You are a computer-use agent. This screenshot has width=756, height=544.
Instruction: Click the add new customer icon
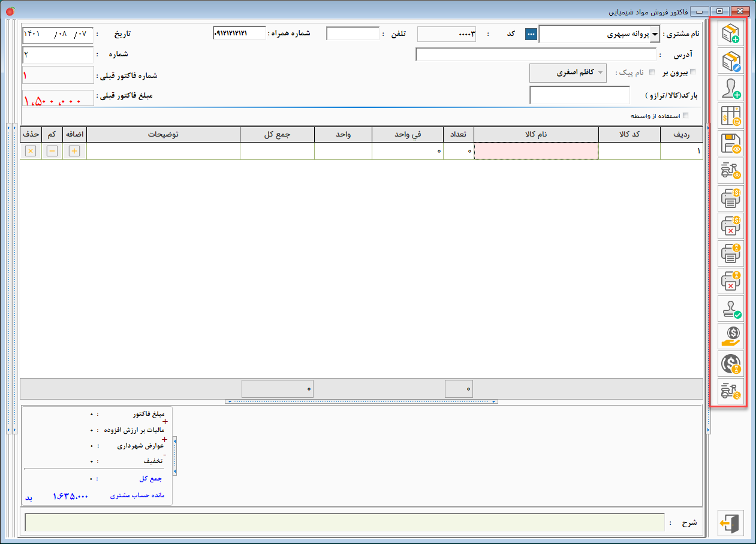coord(730,89)
